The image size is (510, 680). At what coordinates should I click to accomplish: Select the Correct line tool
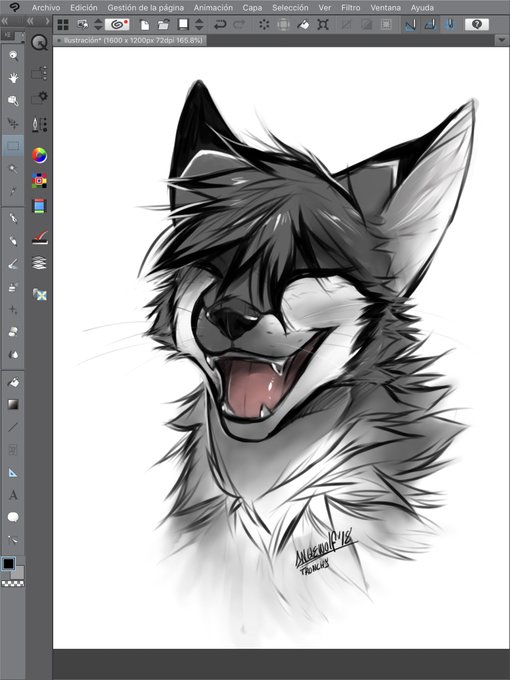pyautogui.click(x=13, y=540)
